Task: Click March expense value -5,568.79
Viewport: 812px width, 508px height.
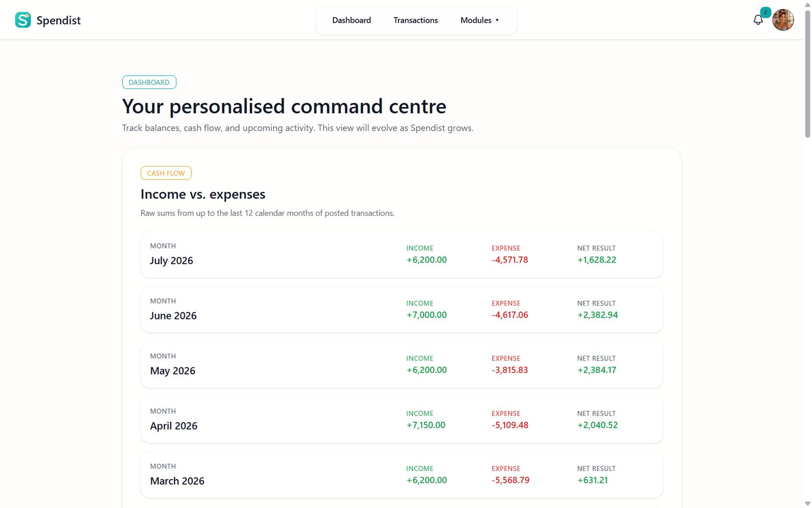Action: (511, 480)
